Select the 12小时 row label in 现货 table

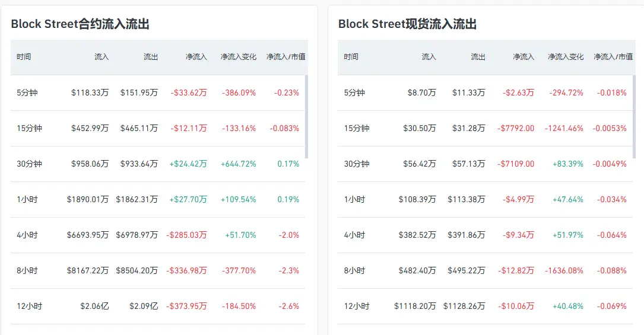click(357, 307)
